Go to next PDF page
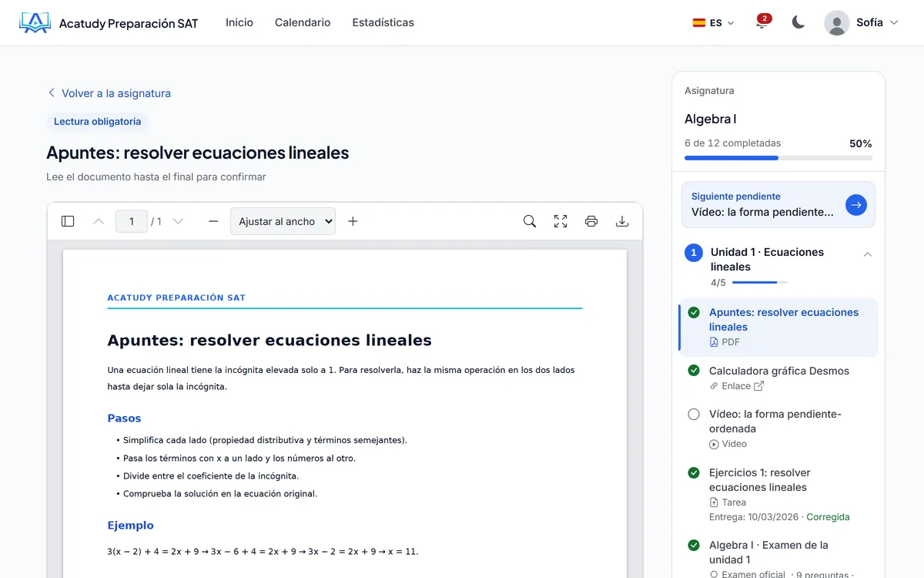The width and height of the screenshot is (924, 578). [x=178, y=221]
